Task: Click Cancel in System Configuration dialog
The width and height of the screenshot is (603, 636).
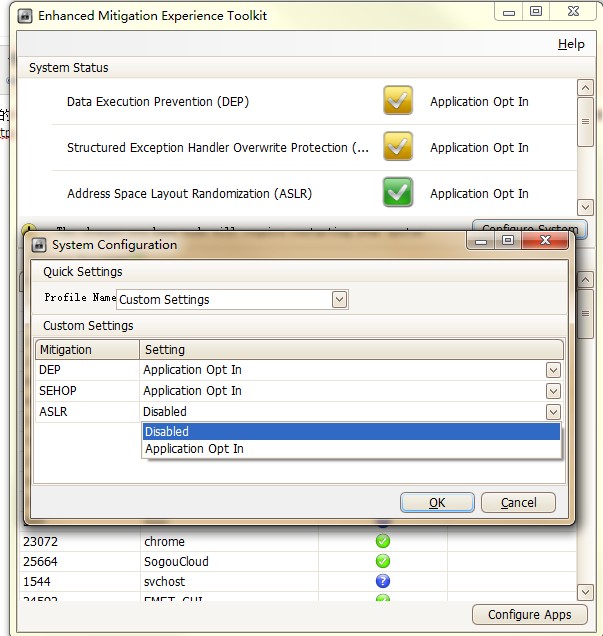Action: coord(518,503)
